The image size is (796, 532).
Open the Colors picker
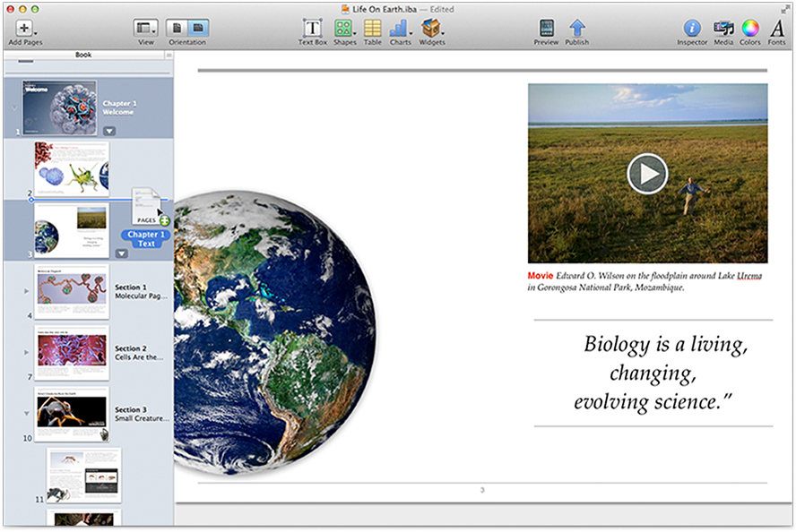pyautogui.click(x=750, y=29)
